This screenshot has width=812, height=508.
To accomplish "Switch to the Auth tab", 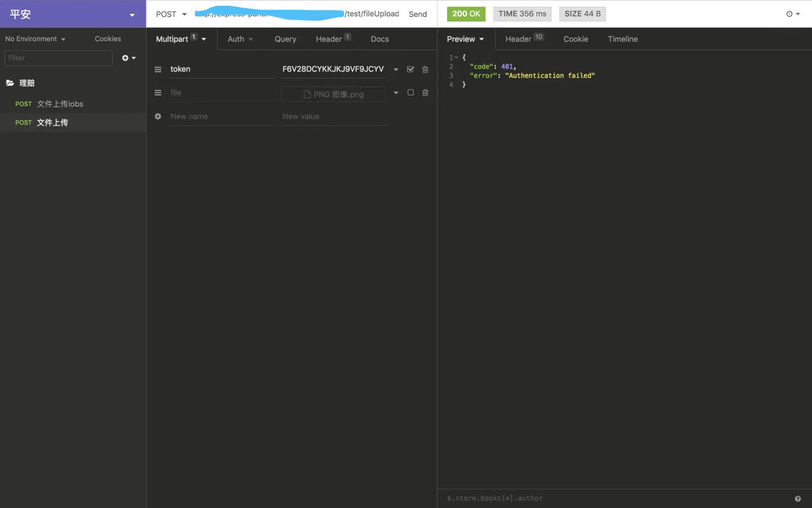I will pyautogui.click(x=240, y=39).
